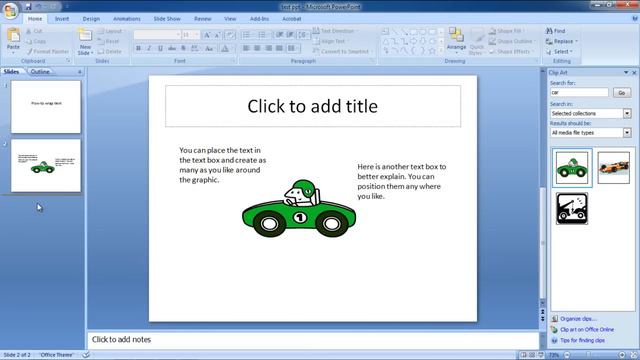Open the View ribbon tab
This screenshot has width=640, height=360.
pyautogui.click(x=230, y=19)
